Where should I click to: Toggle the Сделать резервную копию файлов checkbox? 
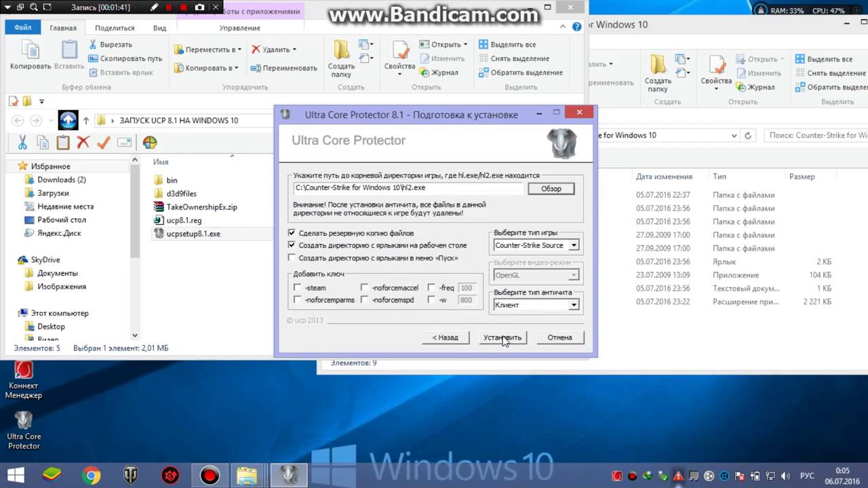tap(292, 233)
